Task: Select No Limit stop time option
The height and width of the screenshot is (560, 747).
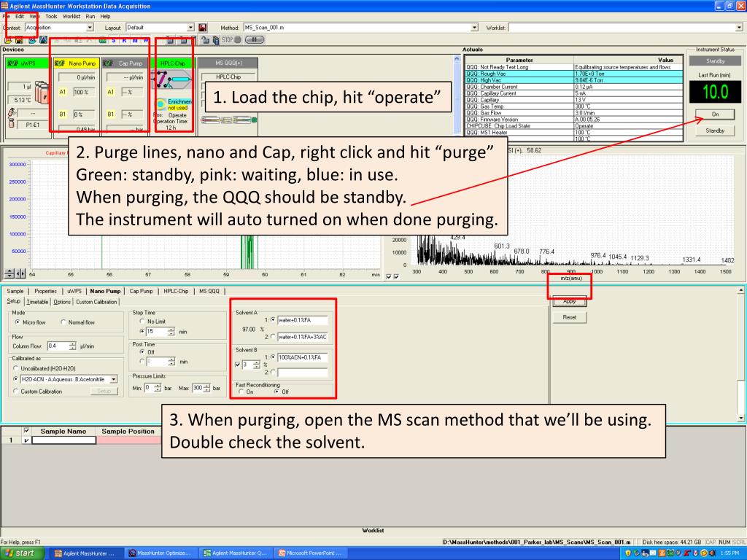Action: point(142,322)
